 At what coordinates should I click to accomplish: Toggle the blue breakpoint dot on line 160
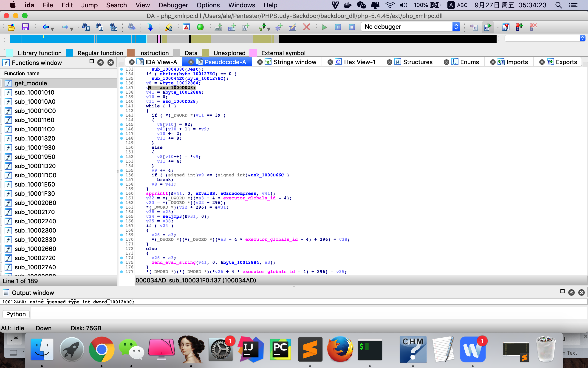(122, 193)
